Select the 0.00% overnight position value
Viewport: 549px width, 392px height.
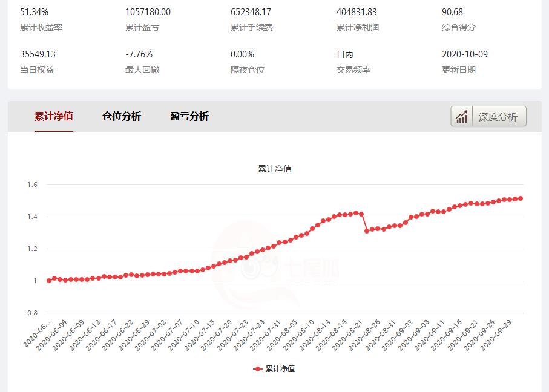click(x=242, y=54)
